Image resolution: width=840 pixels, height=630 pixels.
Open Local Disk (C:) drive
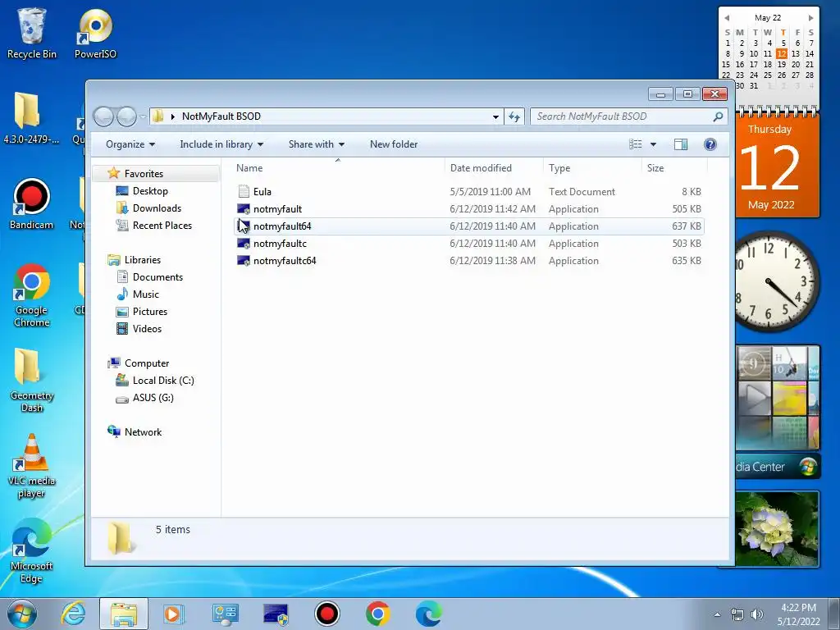coord(163,381)
